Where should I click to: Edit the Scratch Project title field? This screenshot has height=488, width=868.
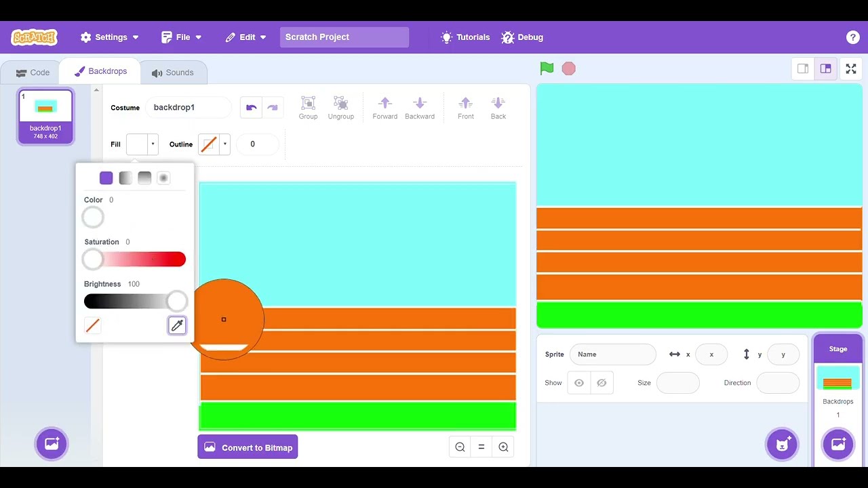[344, 37]
